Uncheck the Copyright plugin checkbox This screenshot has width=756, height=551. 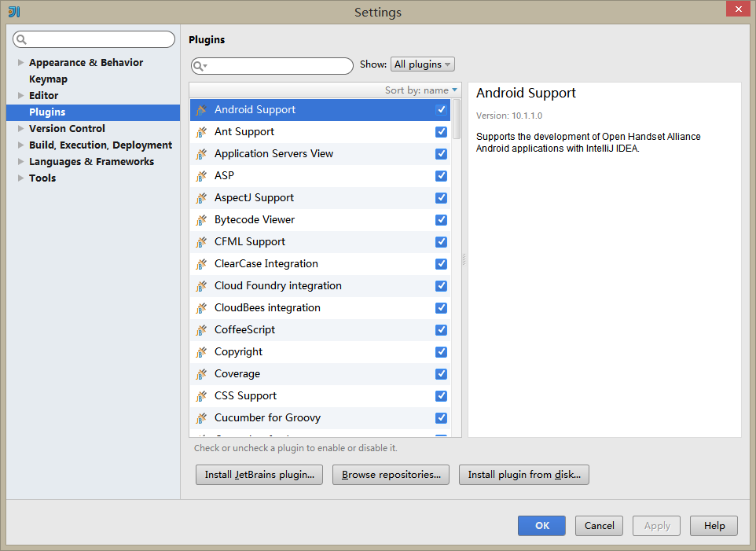click(441, 352)
